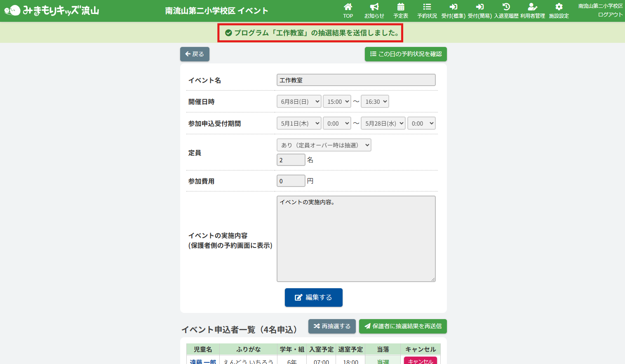Expand the 15:00 start time dropdown

337,102
